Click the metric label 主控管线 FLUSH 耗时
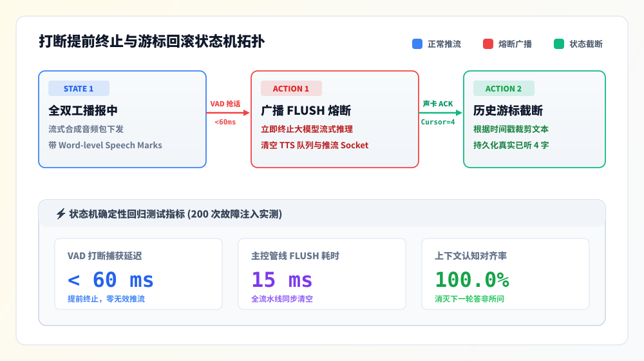The height and width of the screenshot is (361, 644). 296,256
